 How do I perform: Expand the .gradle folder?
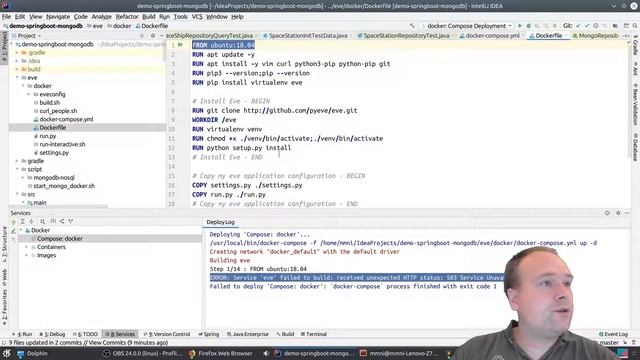click(17, 53)
